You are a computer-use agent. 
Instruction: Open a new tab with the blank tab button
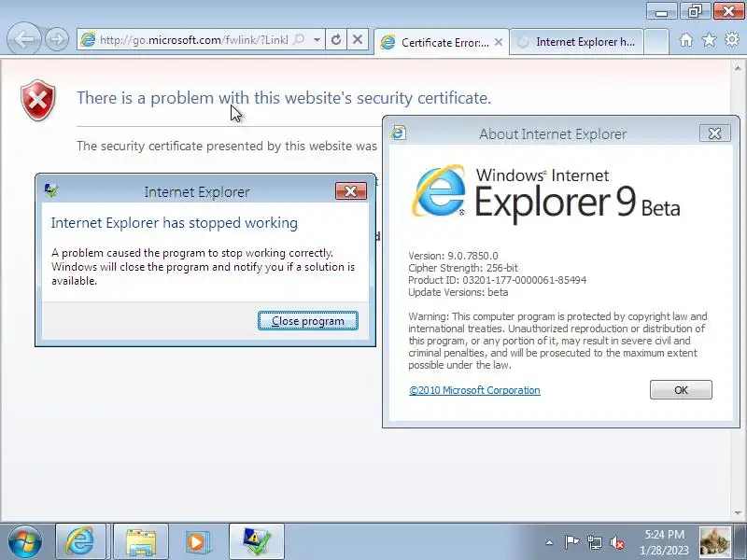coord(656,42)
